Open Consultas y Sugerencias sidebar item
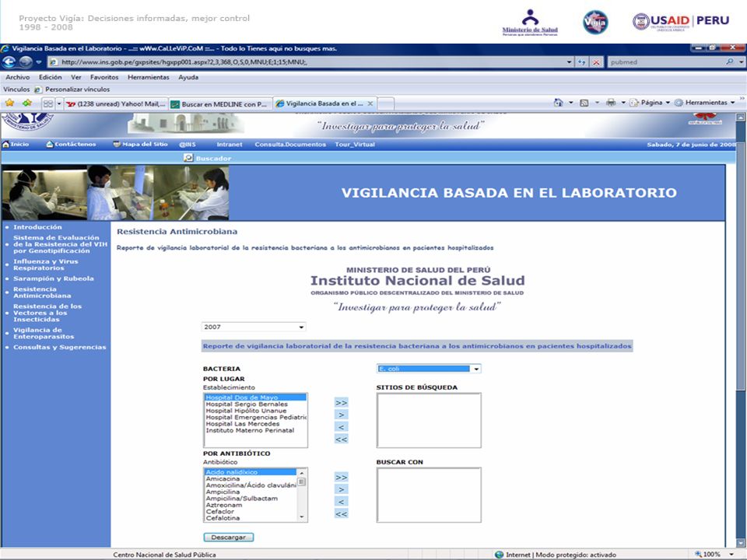 click(60, 347)
